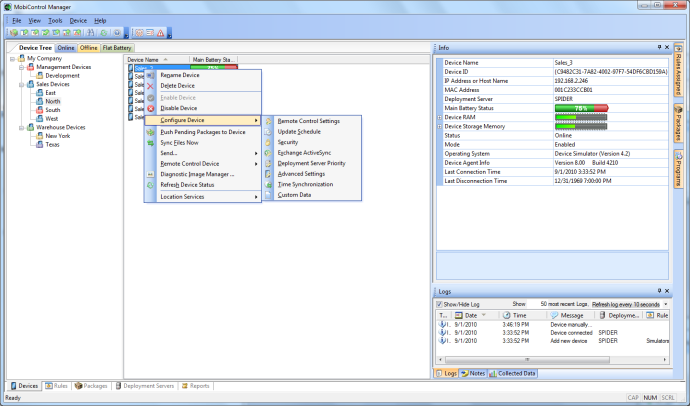Image resolution: width=690 pixels, height=406 pixels.
Task: Open first toolbar's overflow options arrow
Action: click(x=126, y=33)
